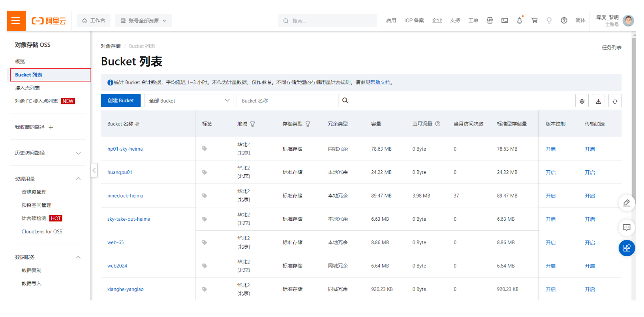Click the tag icon for hp01-sky-heima
This screenshot has width=644, height=317.
tap(205, 149)
